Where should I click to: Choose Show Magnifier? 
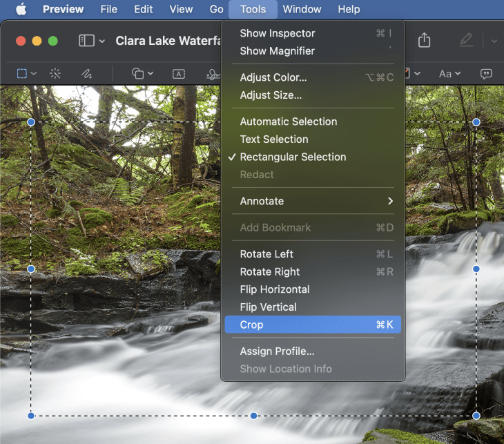(313, 51)
